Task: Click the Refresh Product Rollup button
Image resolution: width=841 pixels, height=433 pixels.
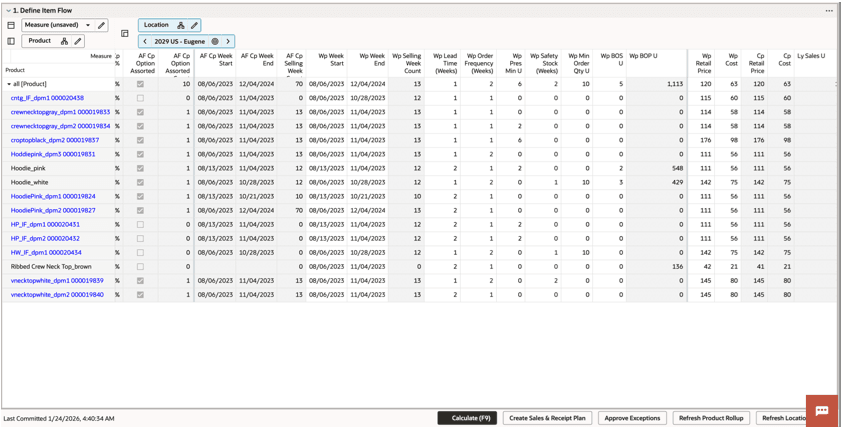Action: (x=711, y=418)
